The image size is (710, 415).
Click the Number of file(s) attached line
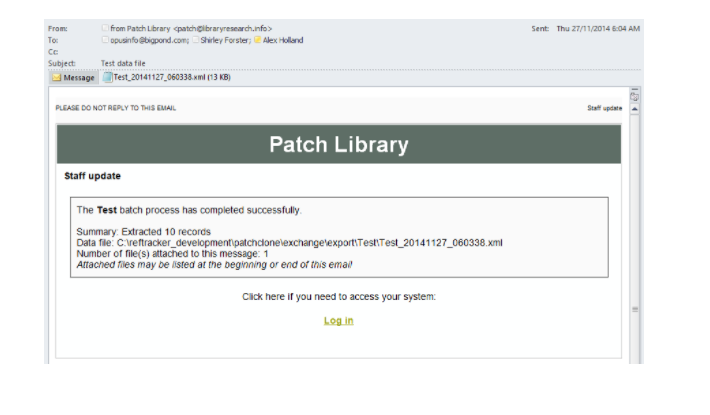click(x=172, y=254)
